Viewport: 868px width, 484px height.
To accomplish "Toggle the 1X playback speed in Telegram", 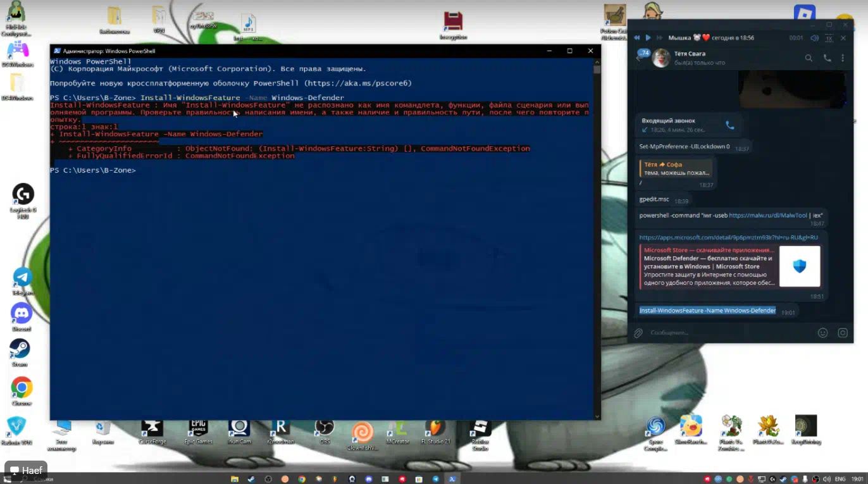I will tap(829, 38).
